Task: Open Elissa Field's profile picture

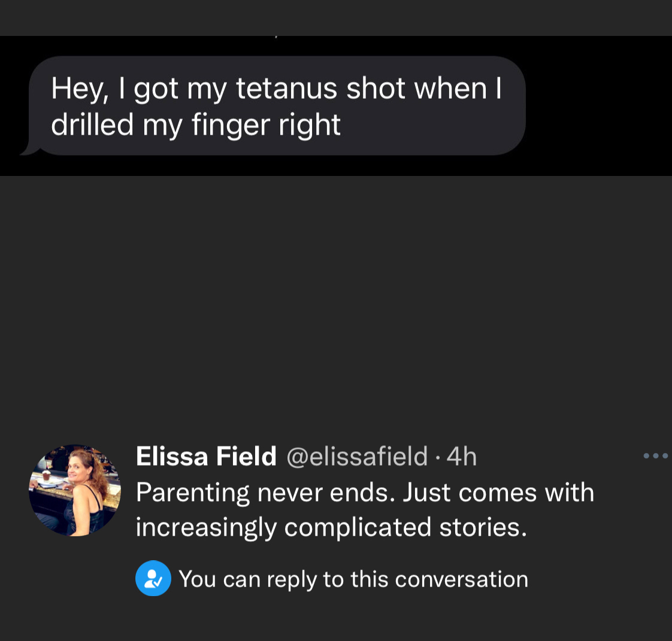Action: [x=75, y=490]
